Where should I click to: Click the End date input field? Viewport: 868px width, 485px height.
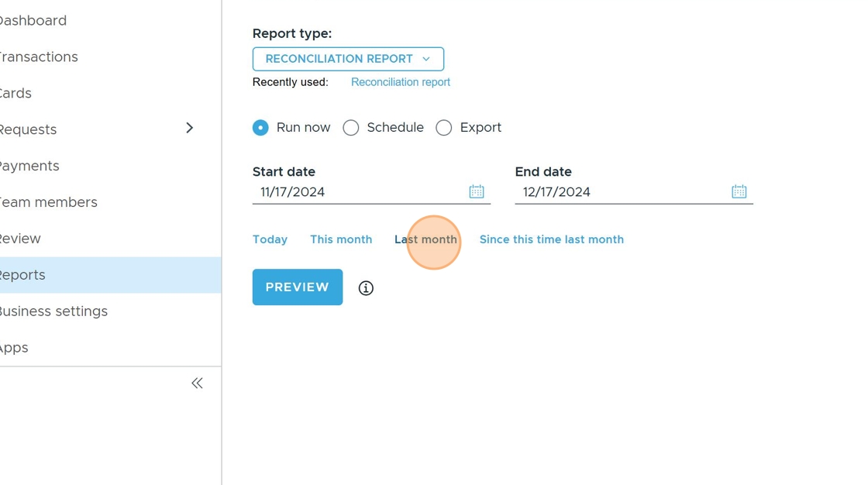[620, 192]
